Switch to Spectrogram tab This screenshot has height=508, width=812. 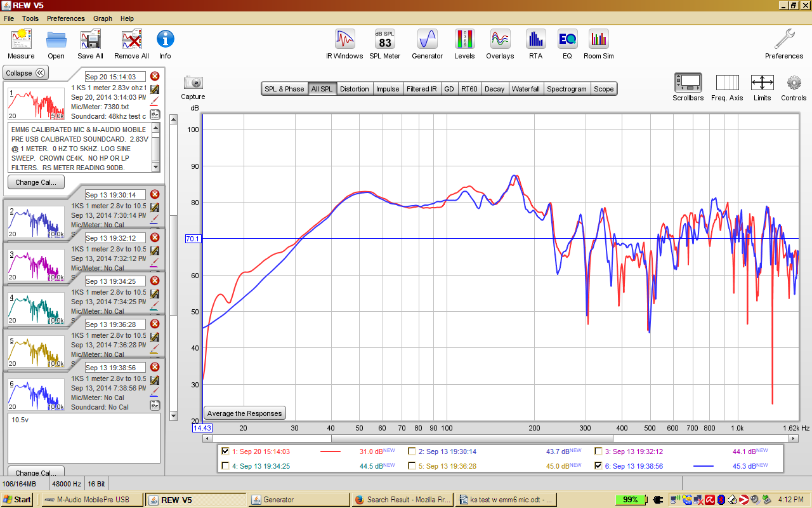tap(566, 89)
